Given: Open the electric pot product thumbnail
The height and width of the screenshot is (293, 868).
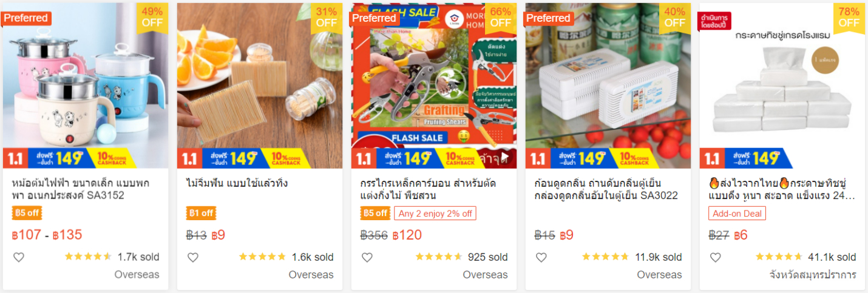Looking at the screenshot, I should (86, 86).
